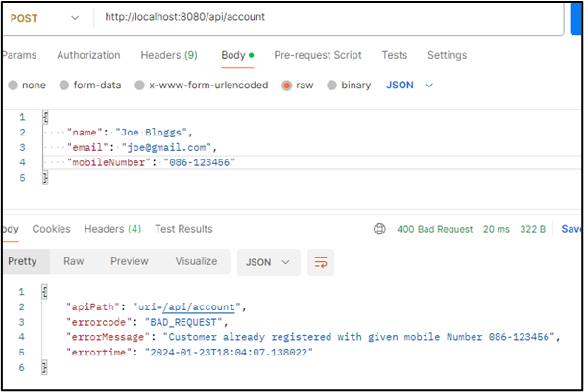Open the request Settings tab

tap(447, 55)
